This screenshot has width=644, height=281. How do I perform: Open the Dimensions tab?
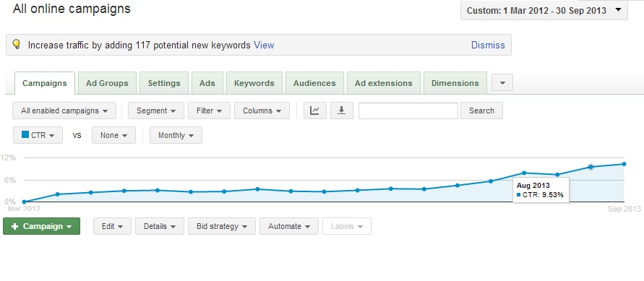pos(455,83)
